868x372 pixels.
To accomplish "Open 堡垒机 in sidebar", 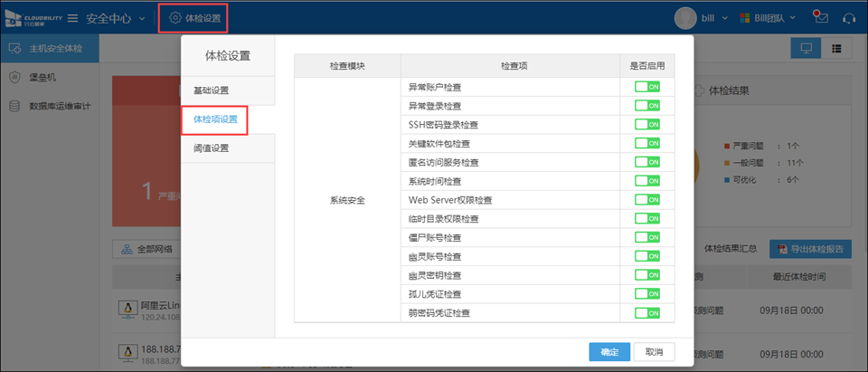I will pos(50,78).
